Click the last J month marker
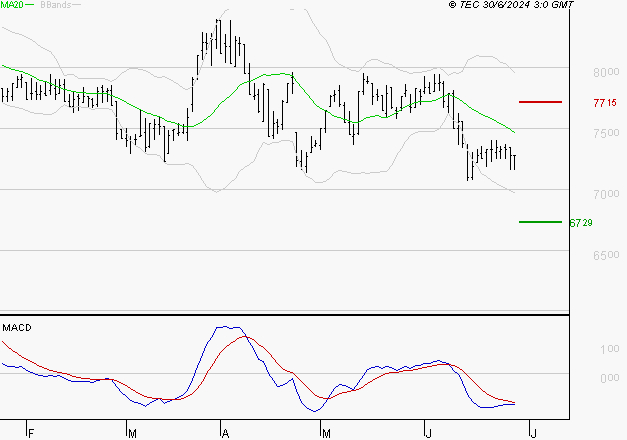The image size is (627, 440). point(533,433)
